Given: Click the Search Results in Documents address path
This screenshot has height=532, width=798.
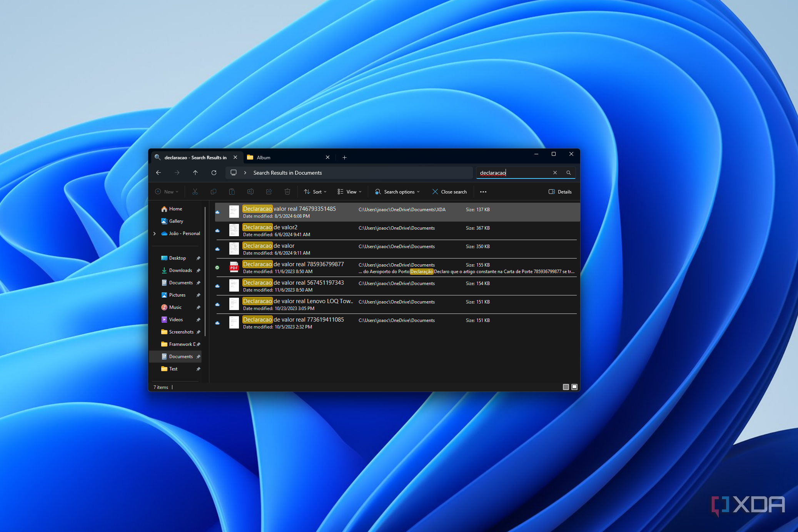Looking at the screenshot, I should coord(287,173).
